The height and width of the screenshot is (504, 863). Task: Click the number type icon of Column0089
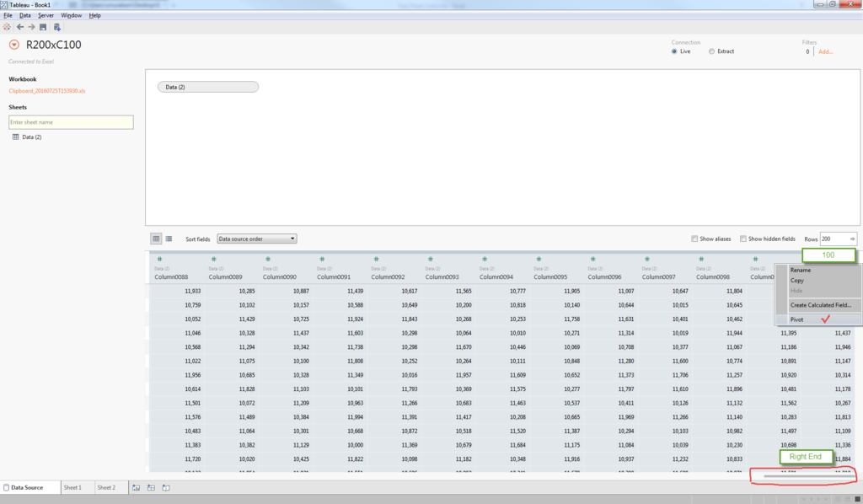pos(213,259)
